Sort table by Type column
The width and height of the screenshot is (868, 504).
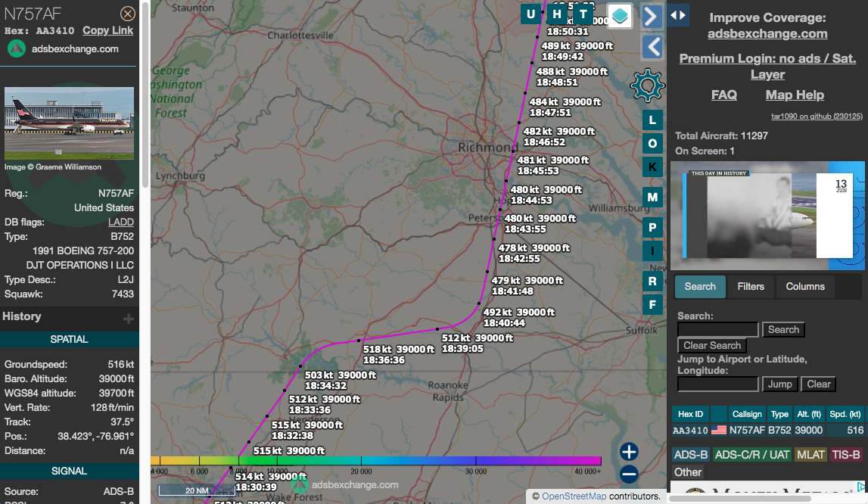(779, 414)
